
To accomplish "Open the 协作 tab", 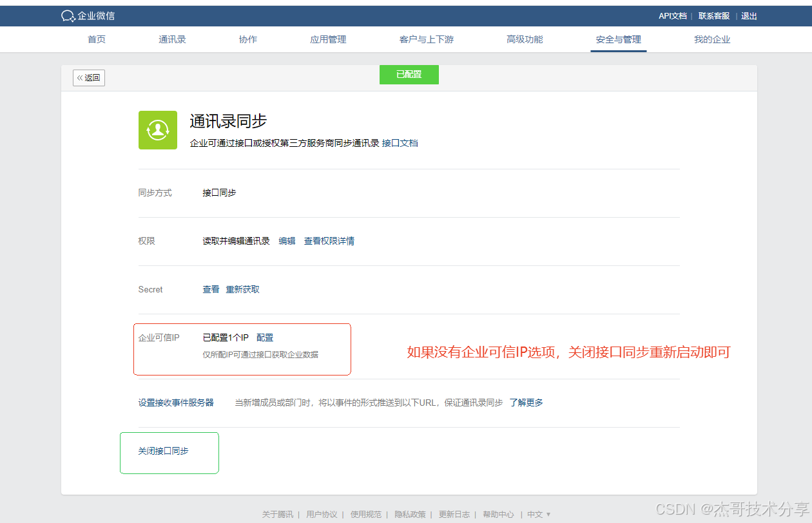I will tap(248, 39).
